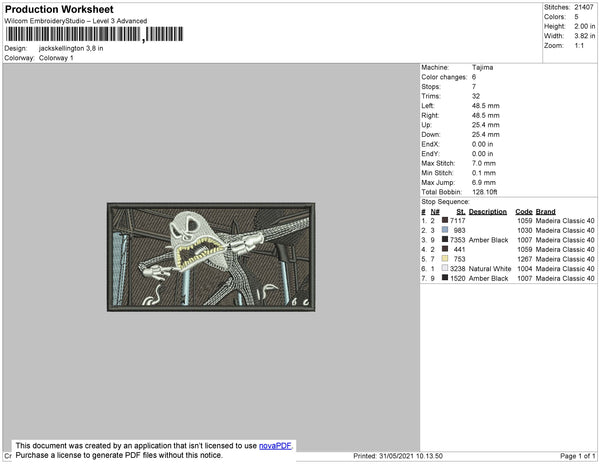The width and height of the screenshot is (600, 464).
Task: Select code 1030 in stop 2 row
Action: point(525,230)
